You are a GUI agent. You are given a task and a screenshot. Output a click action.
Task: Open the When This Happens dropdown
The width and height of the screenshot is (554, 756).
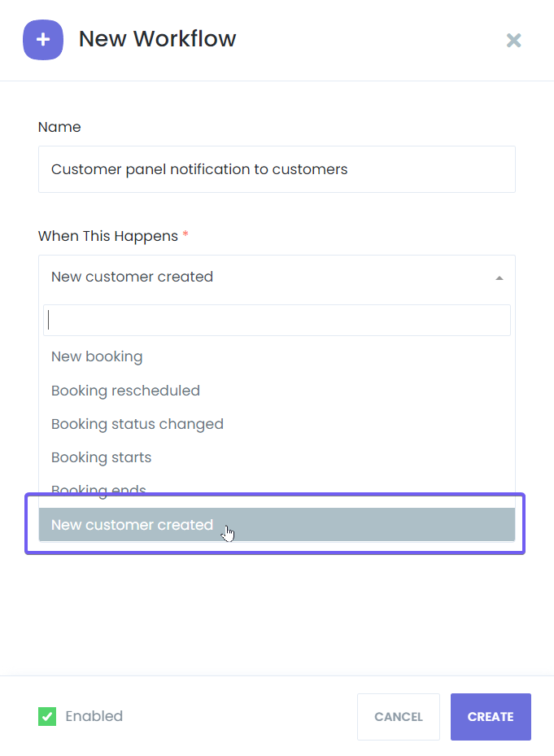[277, 277]
